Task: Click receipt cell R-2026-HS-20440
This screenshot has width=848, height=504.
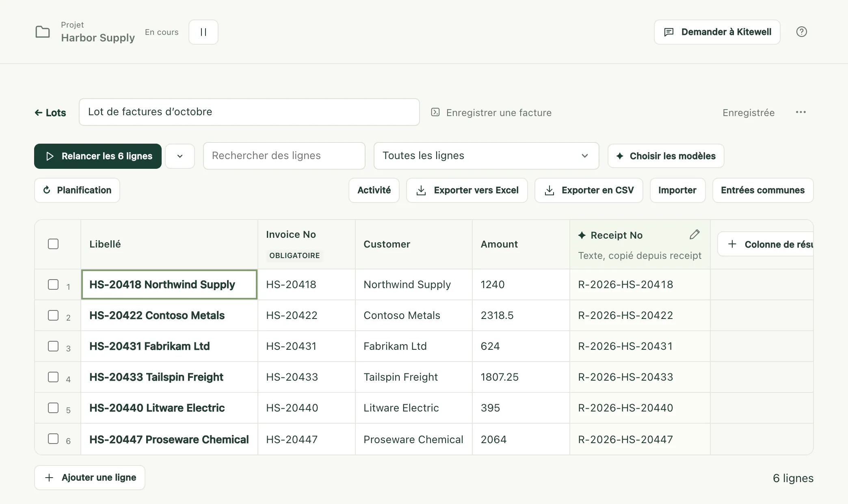Action: click(x=640, y=408)
